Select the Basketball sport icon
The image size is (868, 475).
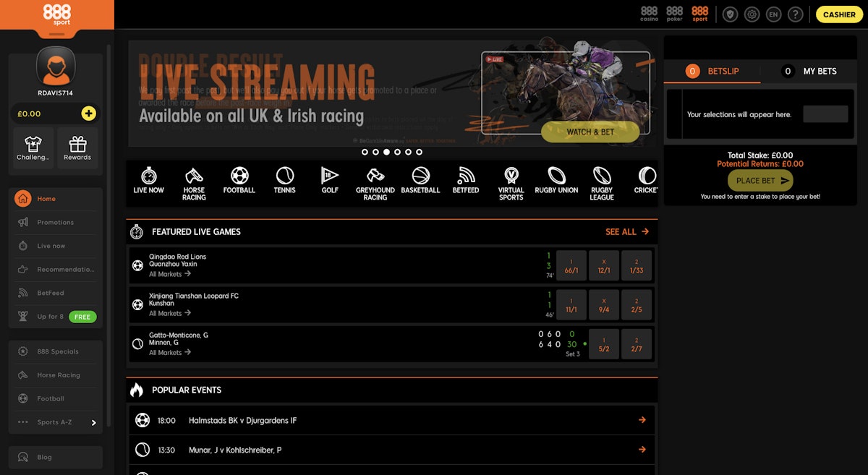[x=420, y=181]
